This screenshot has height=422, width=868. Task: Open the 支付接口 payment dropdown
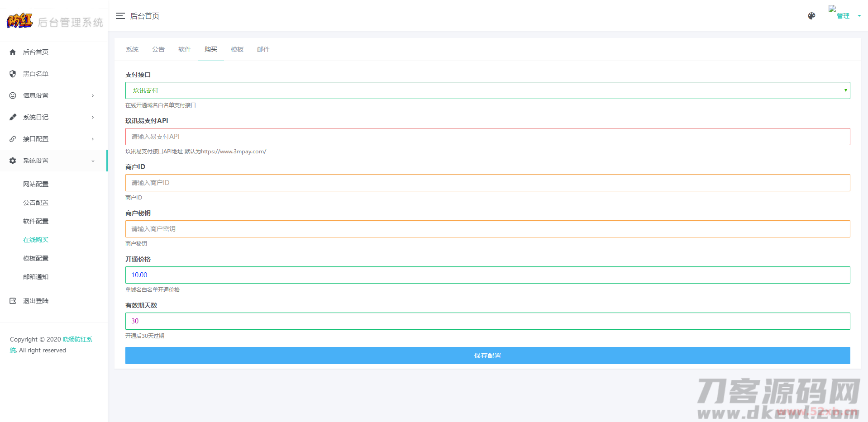click(x=487, y=90)
